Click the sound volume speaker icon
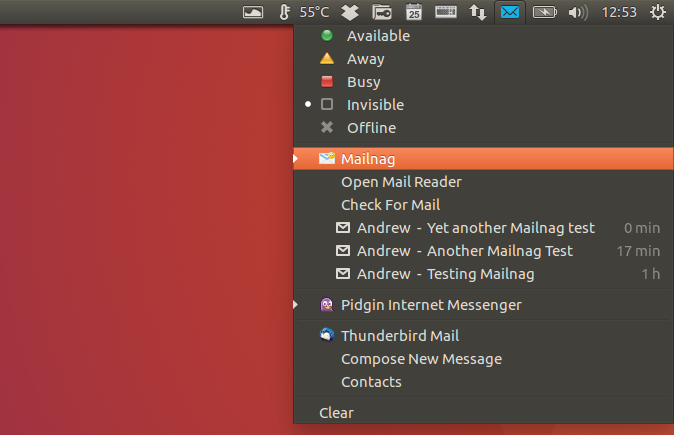 (577, 12)
